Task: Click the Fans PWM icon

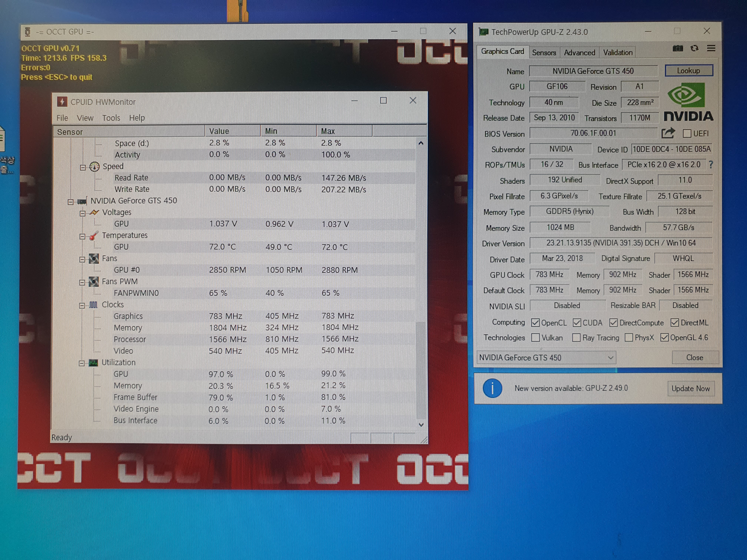Action: coord(94,281)
